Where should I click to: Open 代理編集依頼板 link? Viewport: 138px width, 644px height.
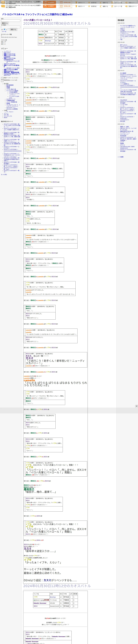(11, 101)
